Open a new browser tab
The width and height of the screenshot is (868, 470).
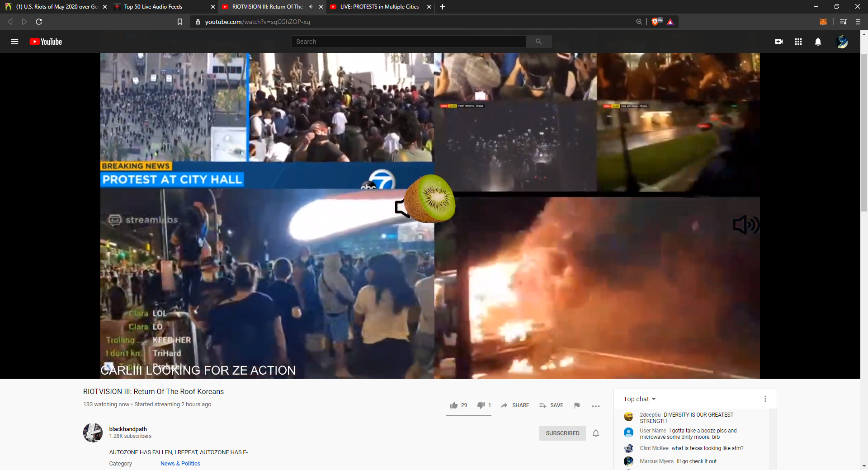click(443, 7)
